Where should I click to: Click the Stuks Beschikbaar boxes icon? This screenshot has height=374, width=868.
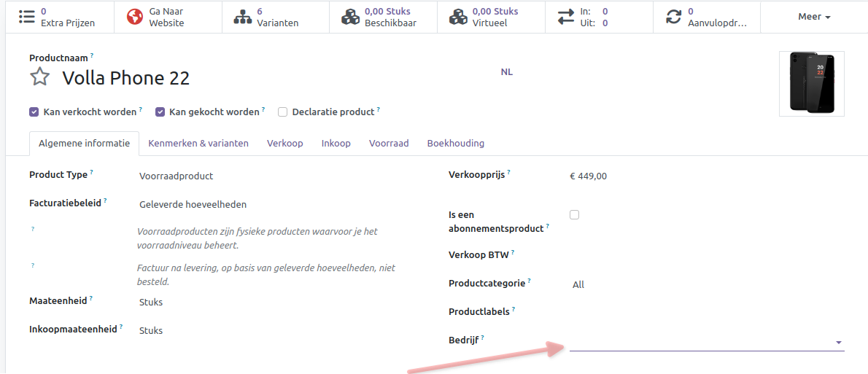tap(350, 17)
